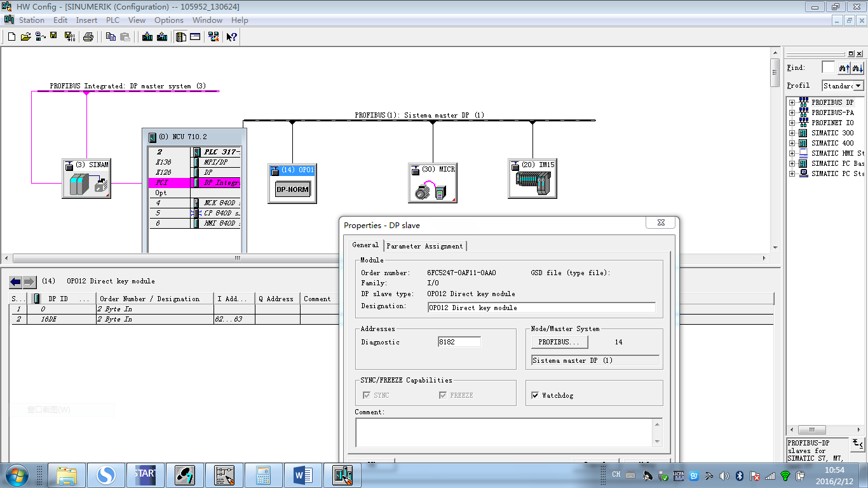
Task: Click the back navigation arrow
Action: pos(15,281)
